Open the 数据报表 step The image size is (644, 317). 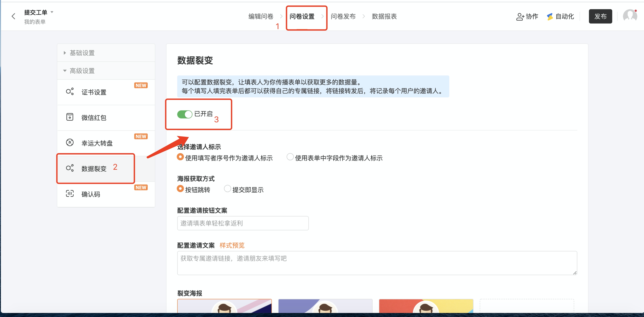pos(384,16)
